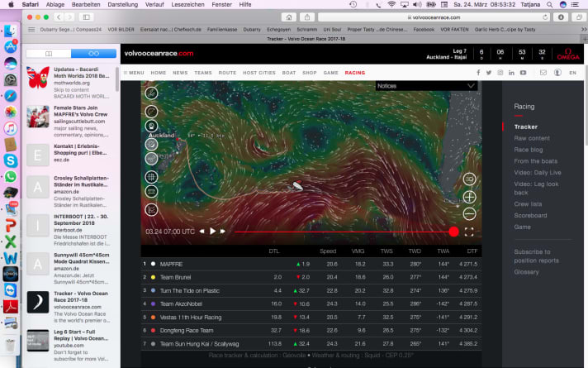Click the third round icon above Auckland label
This screenshot has height=368, width=588.
151,127
